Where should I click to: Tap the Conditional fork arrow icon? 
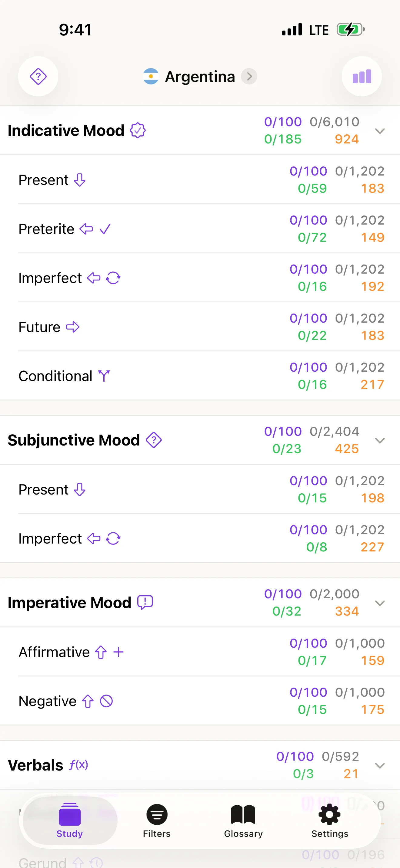tap(104, 376)
